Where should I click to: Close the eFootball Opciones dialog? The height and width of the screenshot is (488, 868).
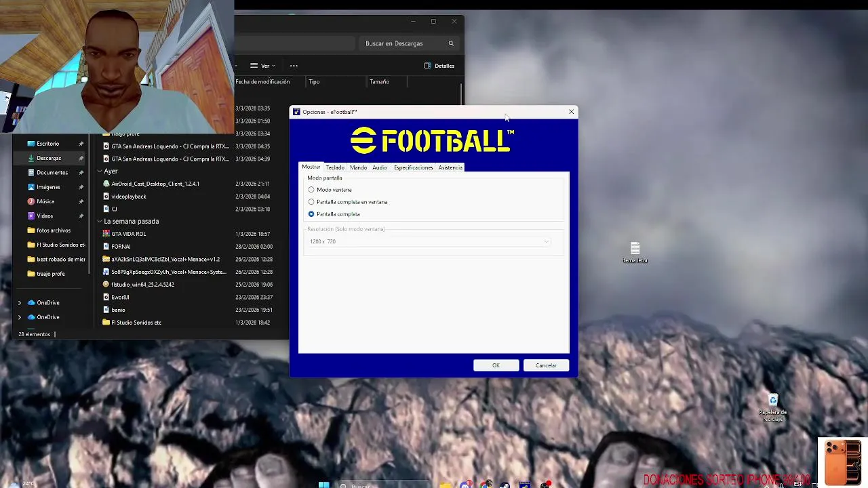point(571,112)
